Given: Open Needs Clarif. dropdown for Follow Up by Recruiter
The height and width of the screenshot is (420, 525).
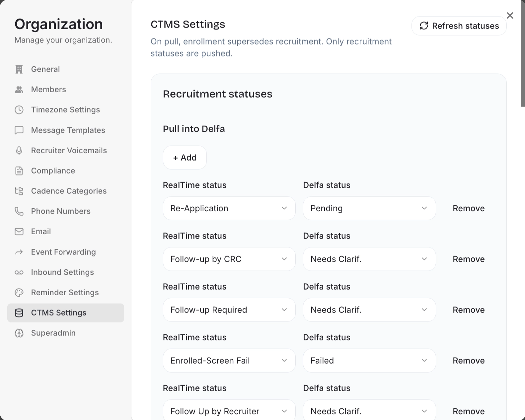Looking at the screenshot, I should coord(369,410).
